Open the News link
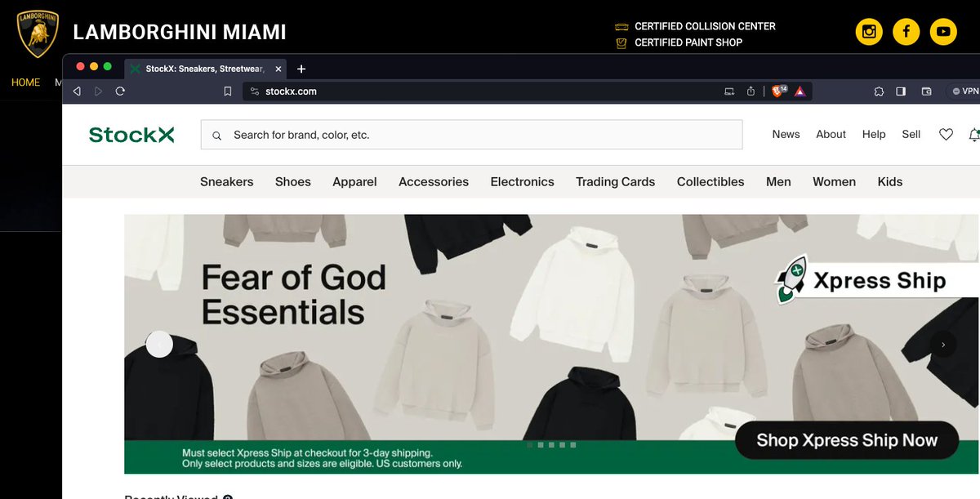Viewport: 980px width, 499px height. (786, 134)
